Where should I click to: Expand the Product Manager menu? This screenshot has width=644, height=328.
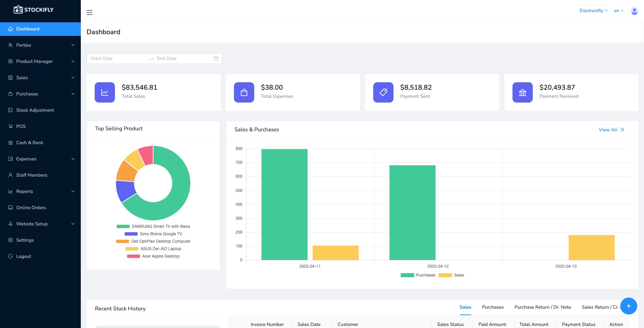34,61
